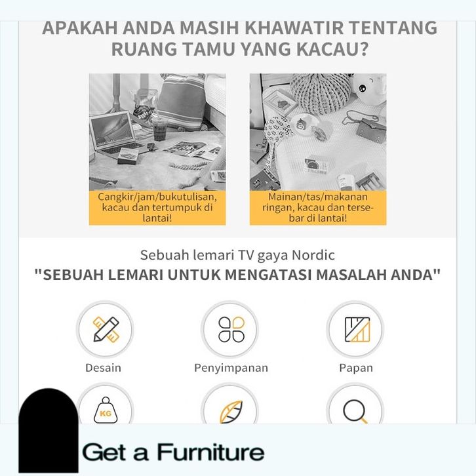Click the Get a Furniture brand text
The width and height of the screenshot is (476, 476).
[x=173, y=452]
